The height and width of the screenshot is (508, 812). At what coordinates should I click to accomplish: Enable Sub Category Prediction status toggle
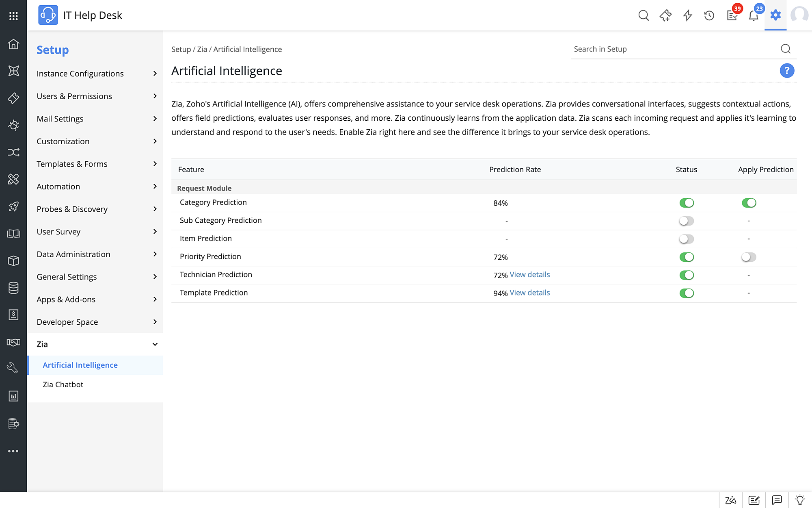click(x=686, y=221)
